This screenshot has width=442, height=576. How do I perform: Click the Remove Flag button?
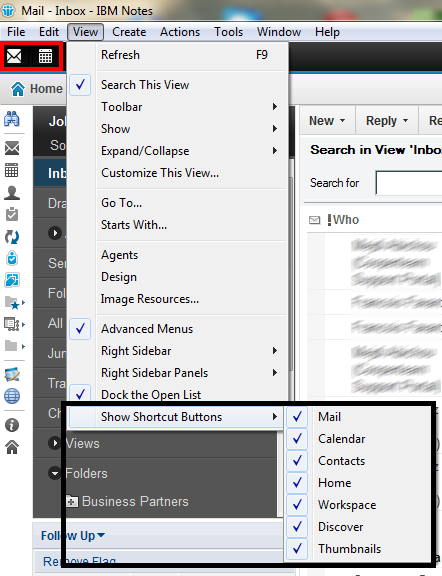click(79, 562)
